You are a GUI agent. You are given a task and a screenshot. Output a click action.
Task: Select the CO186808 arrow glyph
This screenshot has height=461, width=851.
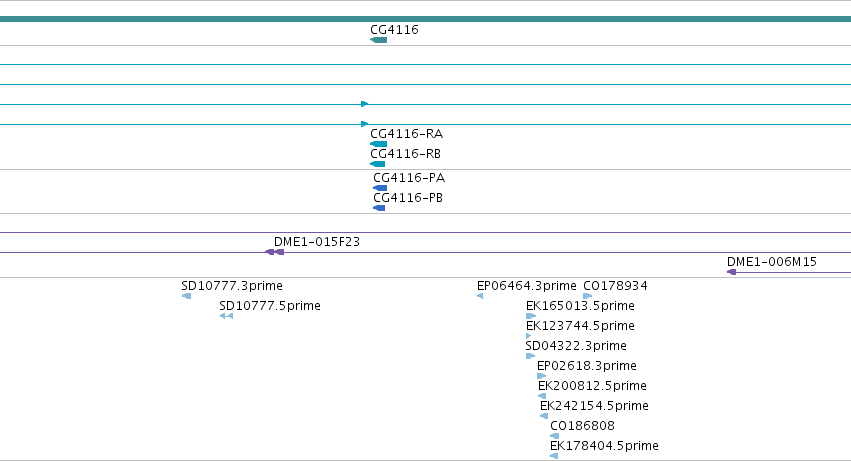tap(554, 436)
